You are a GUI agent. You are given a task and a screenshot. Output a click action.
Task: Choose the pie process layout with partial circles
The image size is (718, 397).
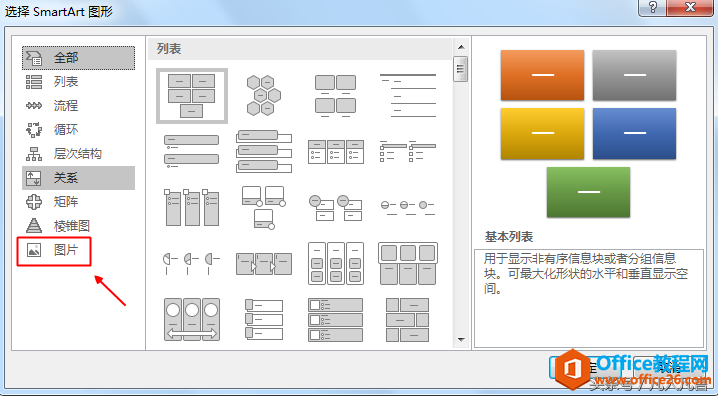point(192,263)
